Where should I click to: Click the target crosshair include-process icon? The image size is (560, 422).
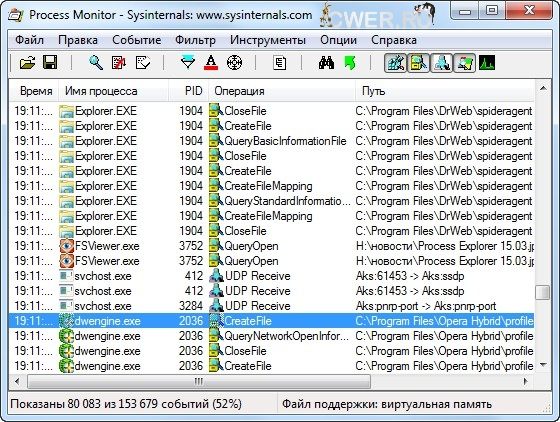[x=234, y=63]
